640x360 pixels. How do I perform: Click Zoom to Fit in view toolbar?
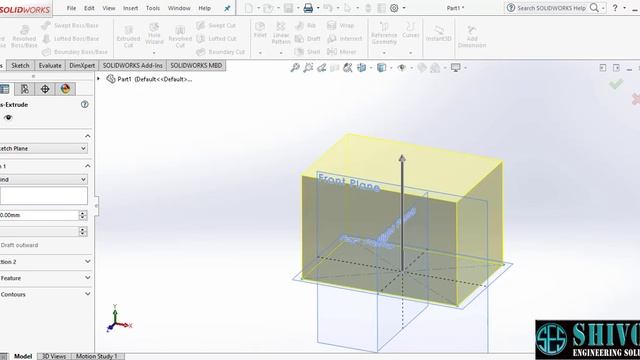295,68
